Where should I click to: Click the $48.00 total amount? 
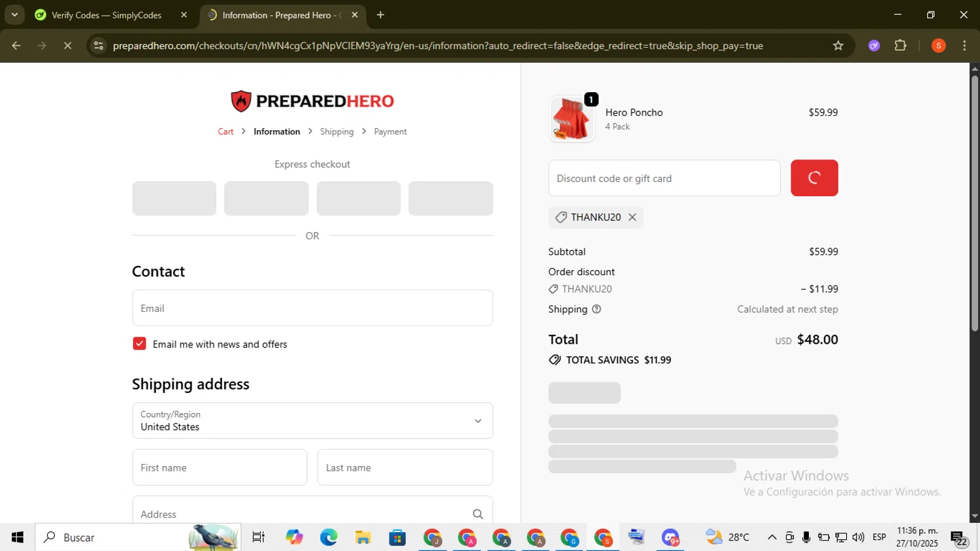click(x=817, y=339)
